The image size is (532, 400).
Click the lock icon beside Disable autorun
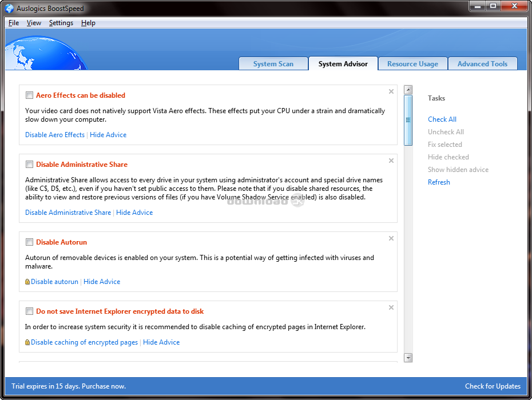[27, 282]
